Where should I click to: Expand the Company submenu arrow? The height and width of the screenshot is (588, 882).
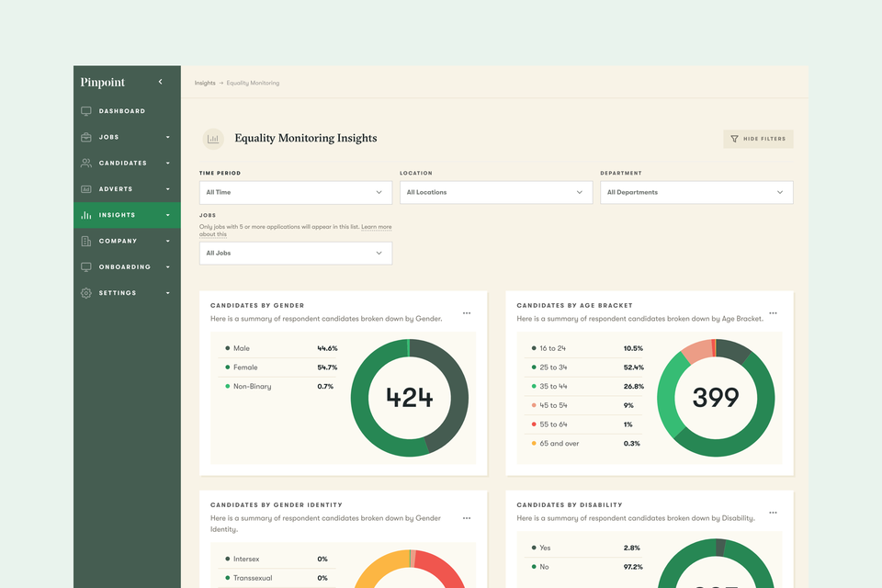[x=167, y=241]
